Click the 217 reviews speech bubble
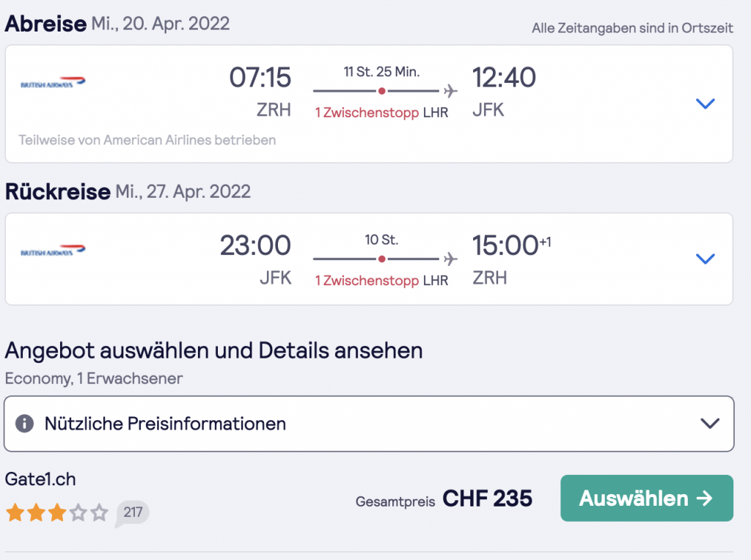Image resolution: width=751 pixels, height=560 pixels. tap(132, 512)
